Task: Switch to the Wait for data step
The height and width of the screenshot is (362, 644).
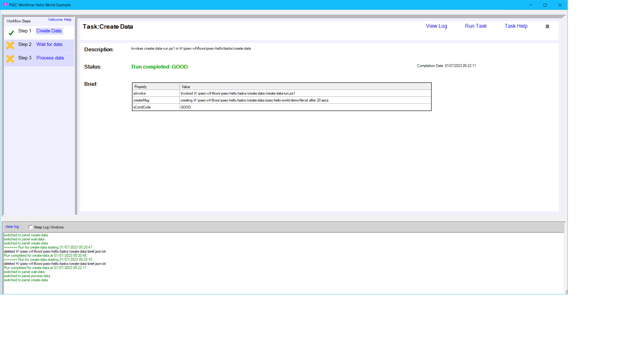Action: [49, 44]
